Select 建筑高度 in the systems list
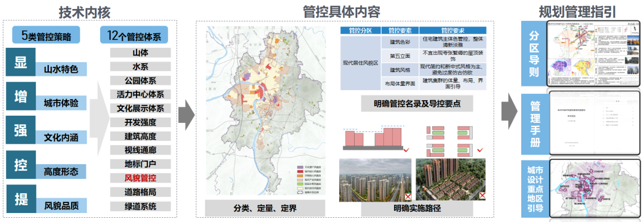Viewport: 644px width, 222px height. pyautogui.click(x=141, y=137)
